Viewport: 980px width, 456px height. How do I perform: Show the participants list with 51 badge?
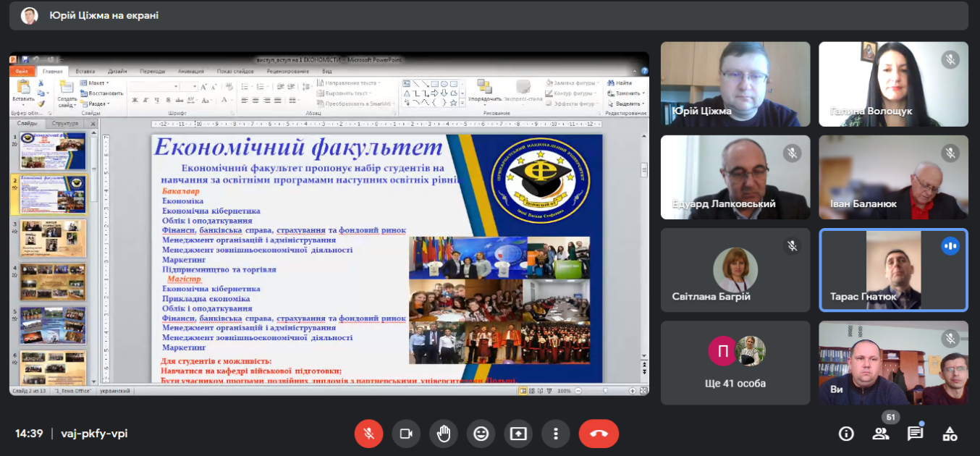881,434
